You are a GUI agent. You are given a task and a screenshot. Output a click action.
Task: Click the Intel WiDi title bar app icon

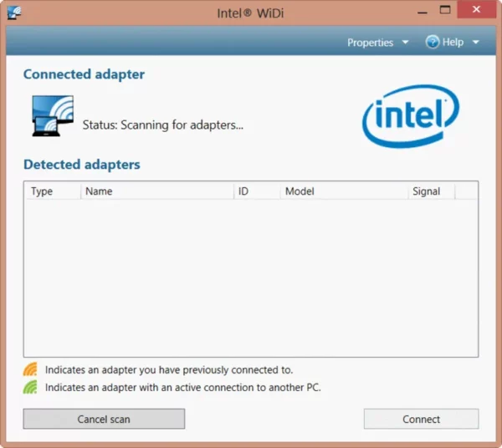tap(14, 13)
